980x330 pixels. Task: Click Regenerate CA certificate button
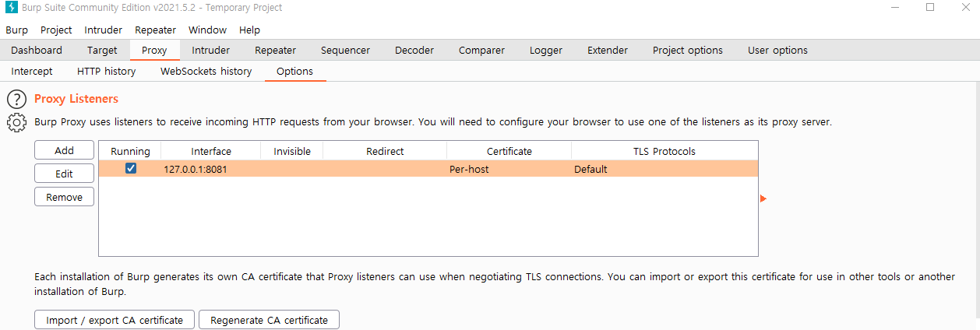pyautogui.click(x=269, y=320)
